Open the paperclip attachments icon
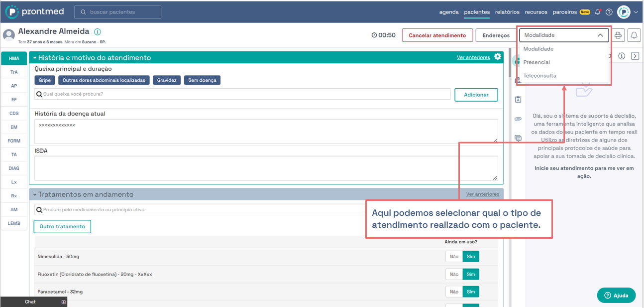Viewport: 644px width, 308px height. [x=518, y=119]
